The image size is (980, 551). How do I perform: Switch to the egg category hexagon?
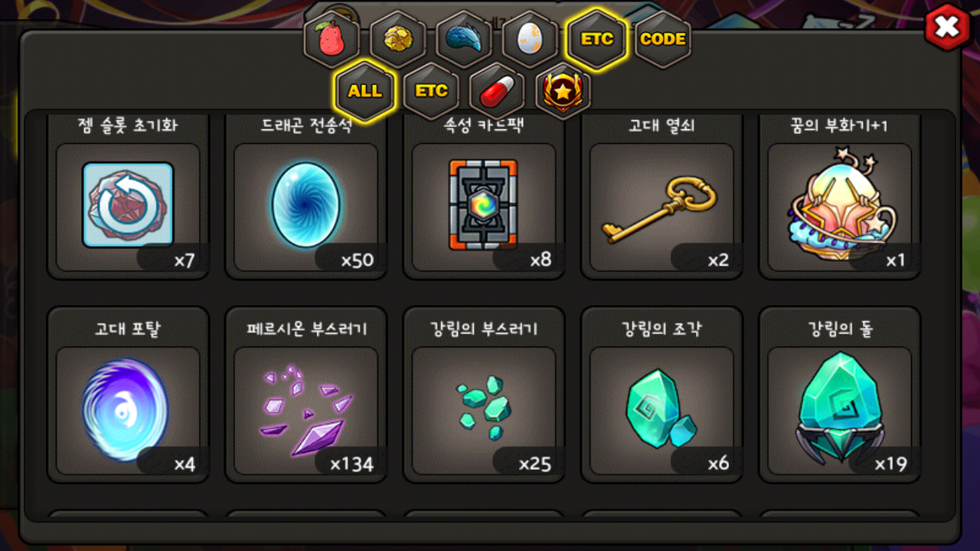(x=530, y=40)
